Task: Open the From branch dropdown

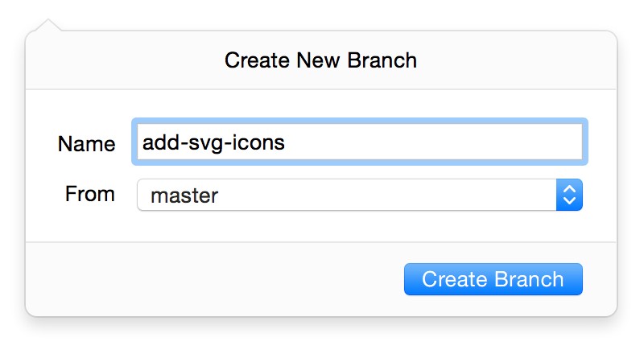Action: point(359,195)
